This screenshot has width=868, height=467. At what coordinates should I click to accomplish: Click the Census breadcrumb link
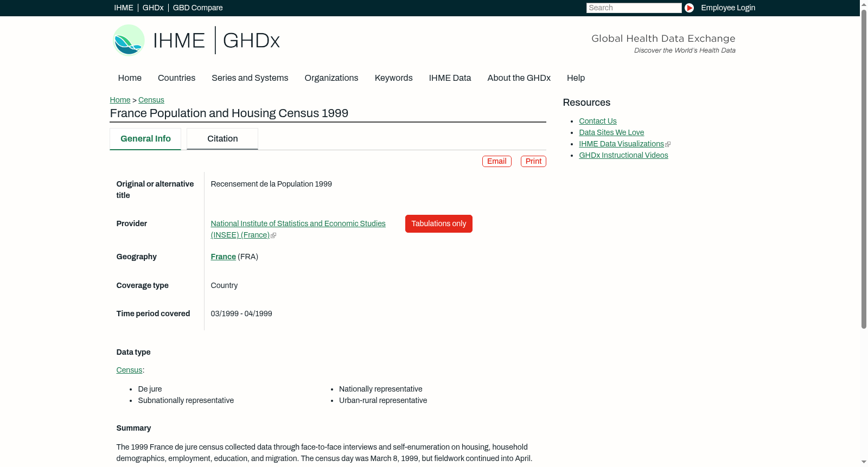click(x=151, y=100)
